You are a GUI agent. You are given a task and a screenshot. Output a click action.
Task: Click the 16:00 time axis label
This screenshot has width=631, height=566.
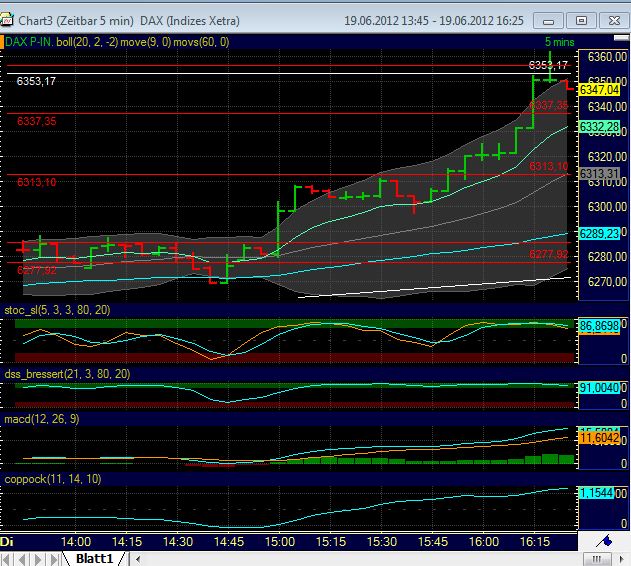(x=484, y=541)
